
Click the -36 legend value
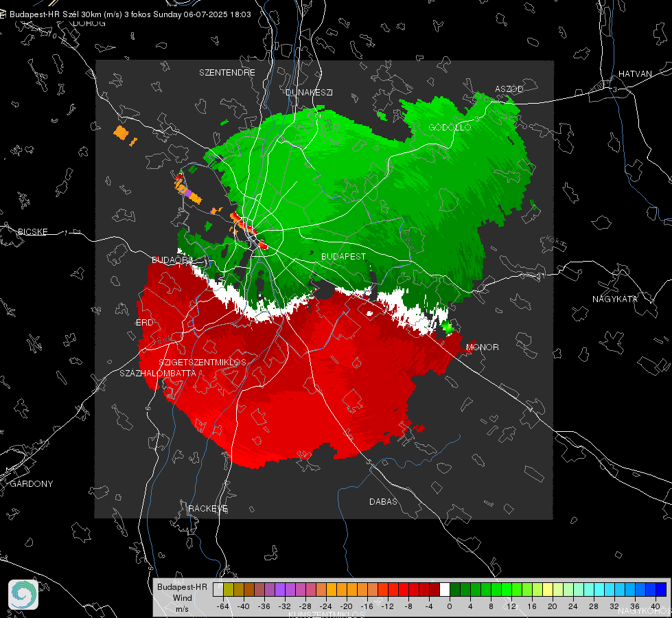tap(264, 606)
